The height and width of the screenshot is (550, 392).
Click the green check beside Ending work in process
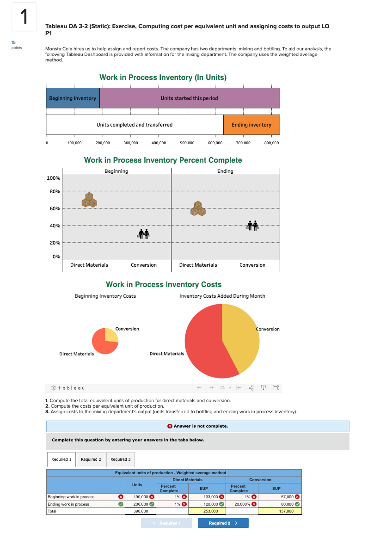(x=121, y=504)
